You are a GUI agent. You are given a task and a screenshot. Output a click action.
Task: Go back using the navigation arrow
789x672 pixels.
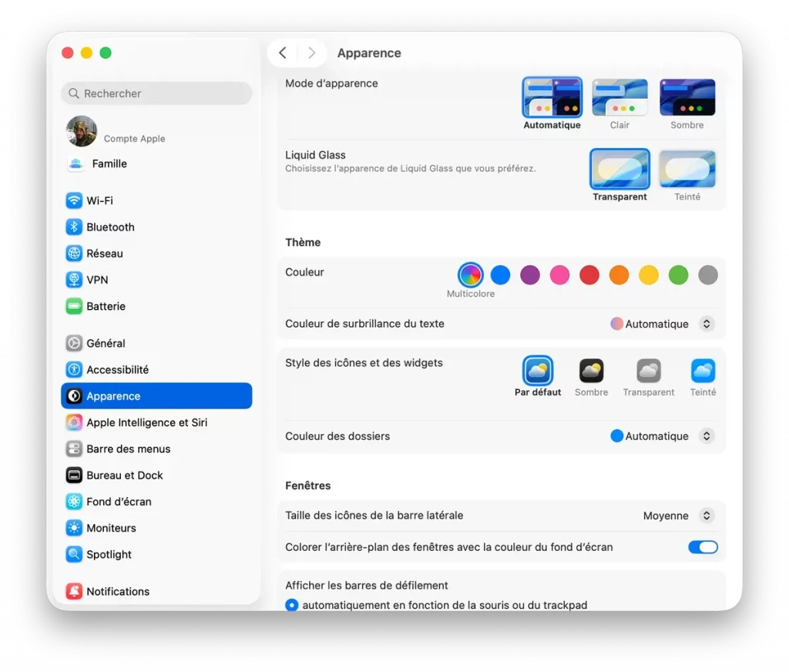(283, 52)
